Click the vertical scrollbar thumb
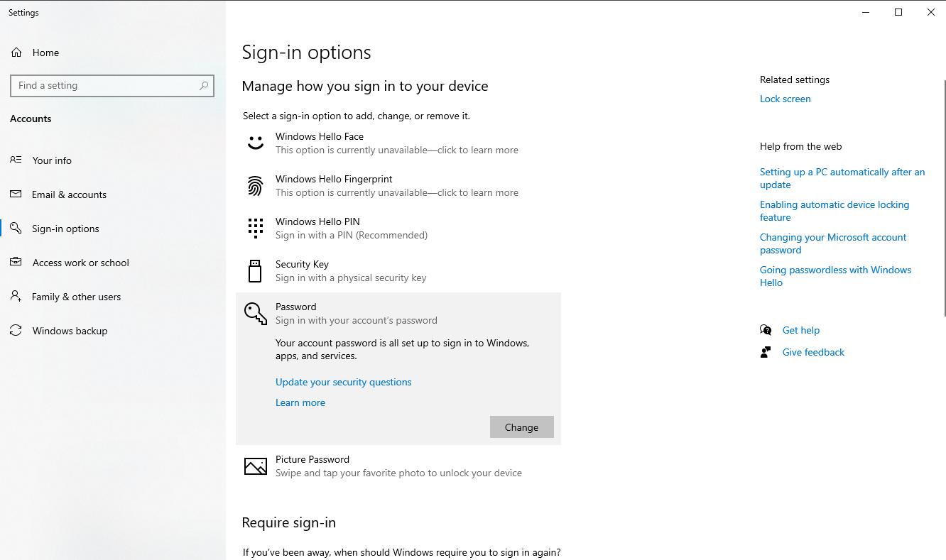This screenshot has height=560, width=946. 943,197
